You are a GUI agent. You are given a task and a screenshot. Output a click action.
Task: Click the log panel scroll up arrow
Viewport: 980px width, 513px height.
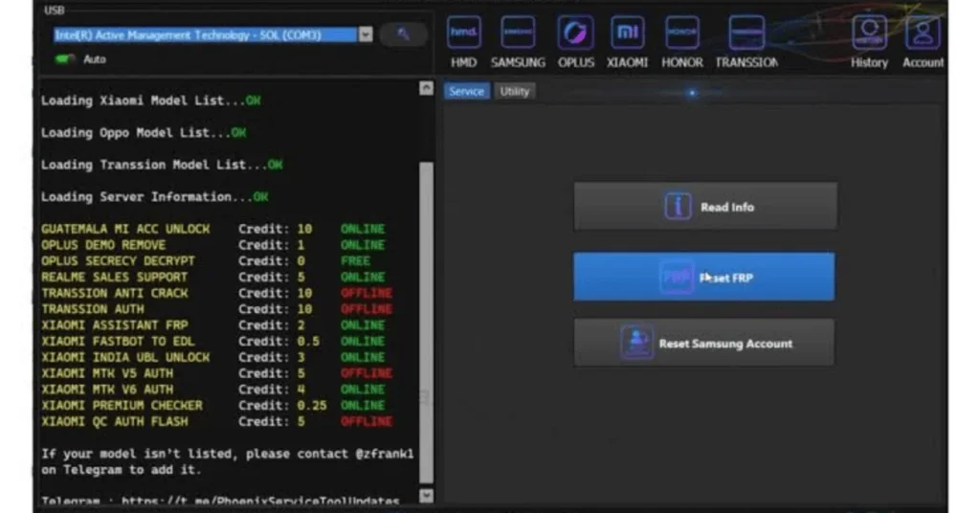click(x=426, y=88)
